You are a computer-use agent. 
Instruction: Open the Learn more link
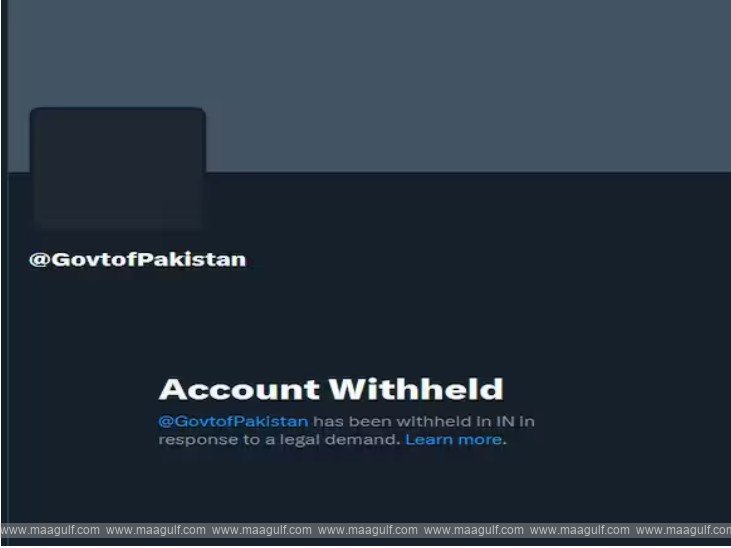(453, 439)
